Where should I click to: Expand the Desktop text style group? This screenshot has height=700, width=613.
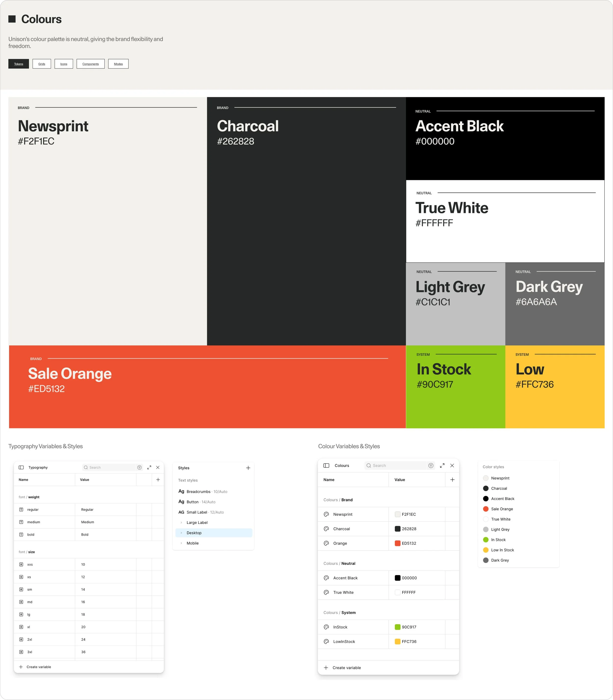pos(181,533)
